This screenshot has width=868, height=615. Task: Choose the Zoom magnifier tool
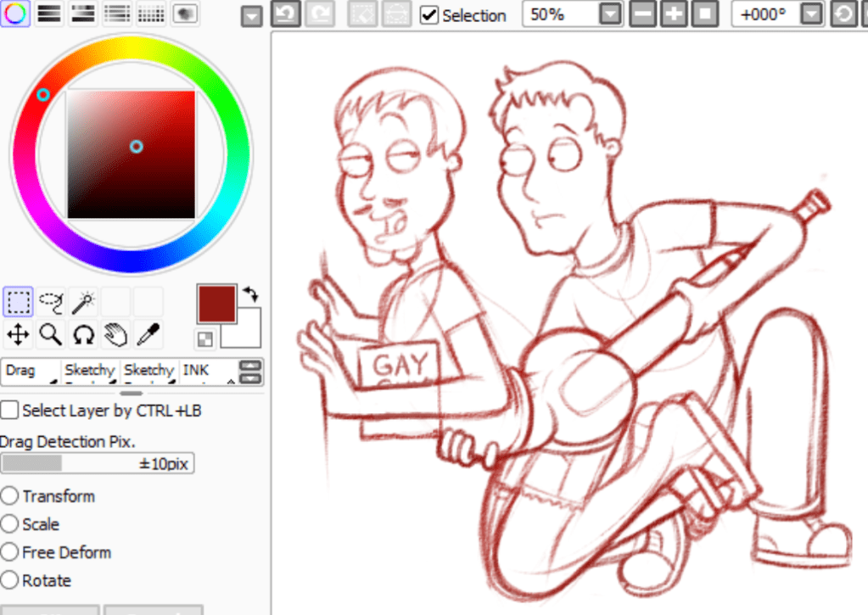click(x=51, y=334)
